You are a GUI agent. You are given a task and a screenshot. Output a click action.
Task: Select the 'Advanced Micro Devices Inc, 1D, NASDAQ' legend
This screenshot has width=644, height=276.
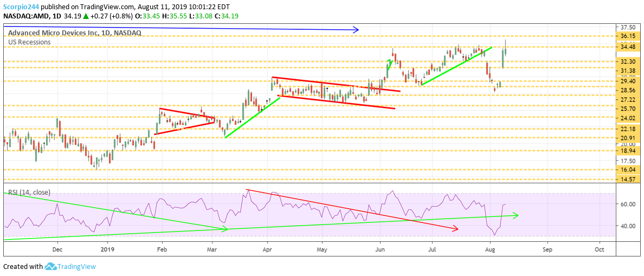(75, 33)
